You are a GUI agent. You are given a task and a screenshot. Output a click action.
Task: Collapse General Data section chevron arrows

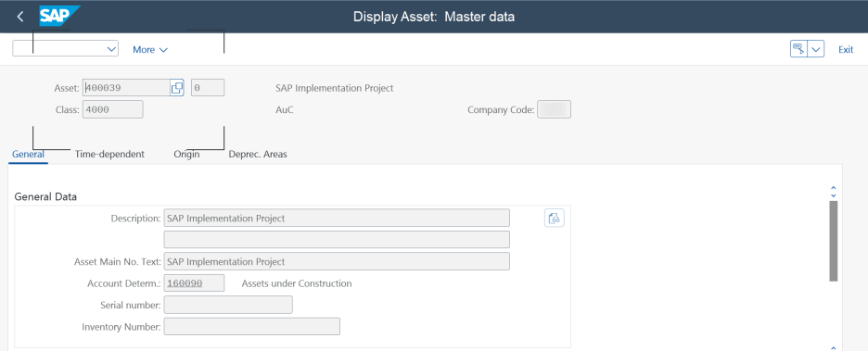(x=833, y=192)
